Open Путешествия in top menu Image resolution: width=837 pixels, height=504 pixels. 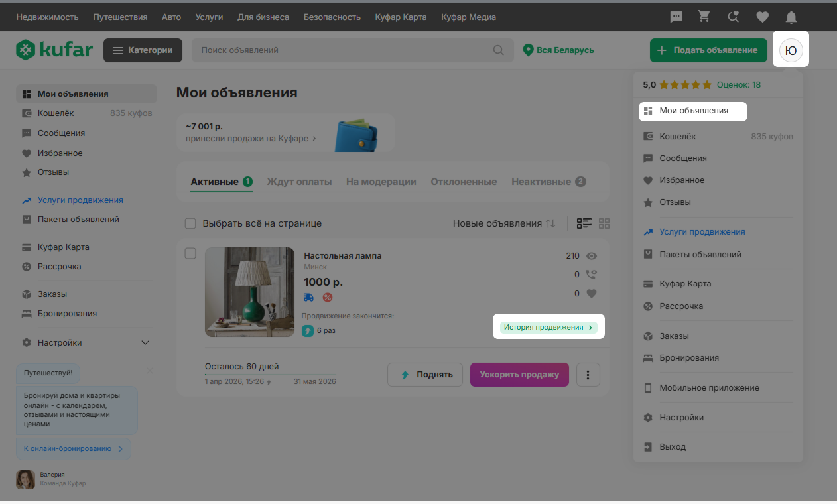click(120, 17)
